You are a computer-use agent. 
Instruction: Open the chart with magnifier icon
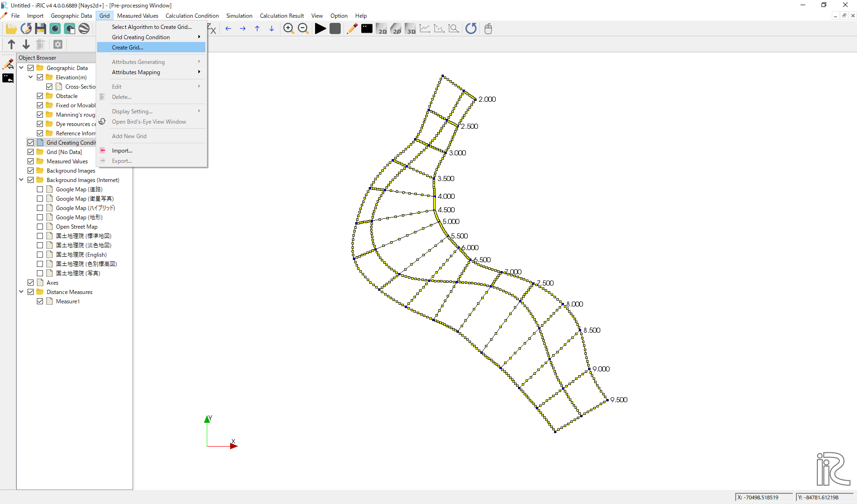pyautogui.click(x=454, y=29)
